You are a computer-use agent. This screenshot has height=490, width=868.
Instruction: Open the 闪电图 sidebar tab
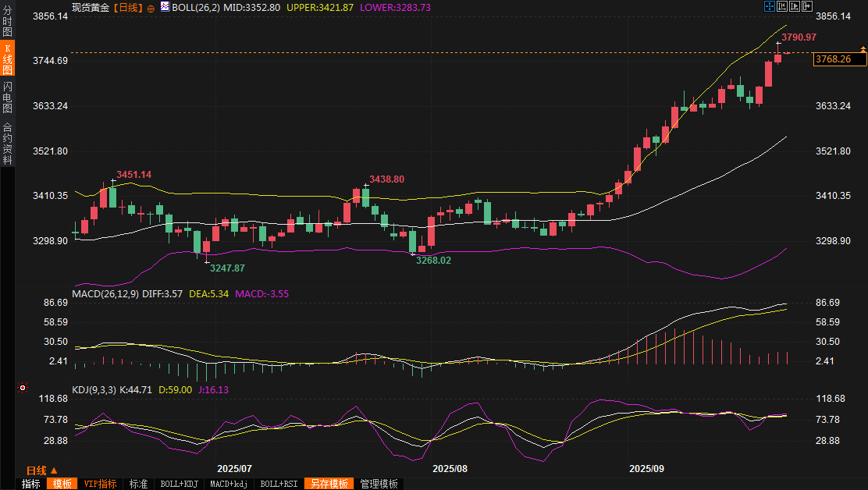pos(7,97)
